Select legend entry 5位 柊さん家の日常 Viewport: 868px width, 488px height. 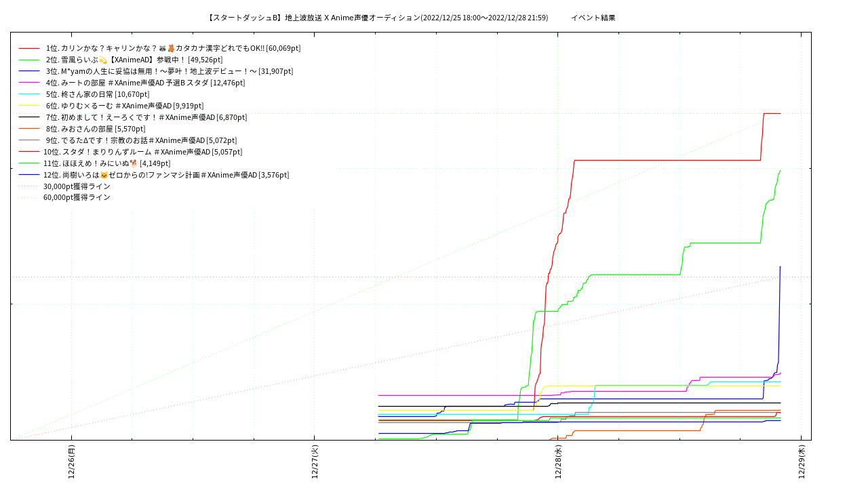98,94
